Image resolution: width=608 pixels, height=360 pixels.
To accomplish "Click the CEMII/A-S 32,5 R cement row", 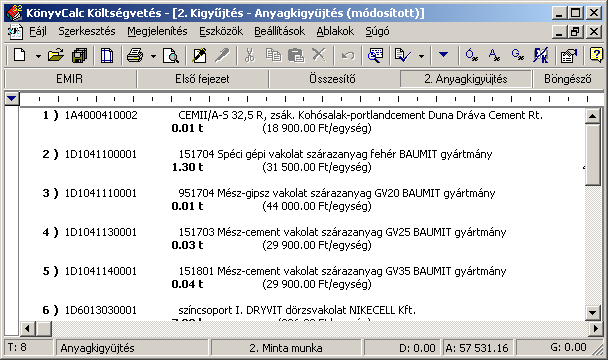I will pyautogui.click(x=361, y=115).
